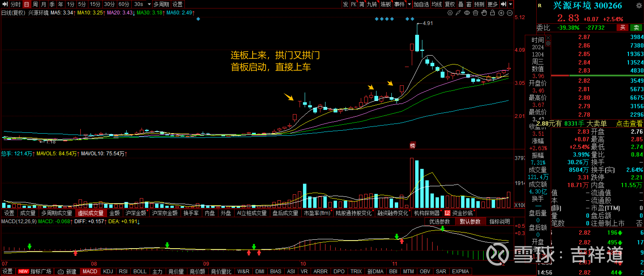Viewport: 644px width, 276px height.
Task: Select the 日 daily period tab
Action: (27, 4)
